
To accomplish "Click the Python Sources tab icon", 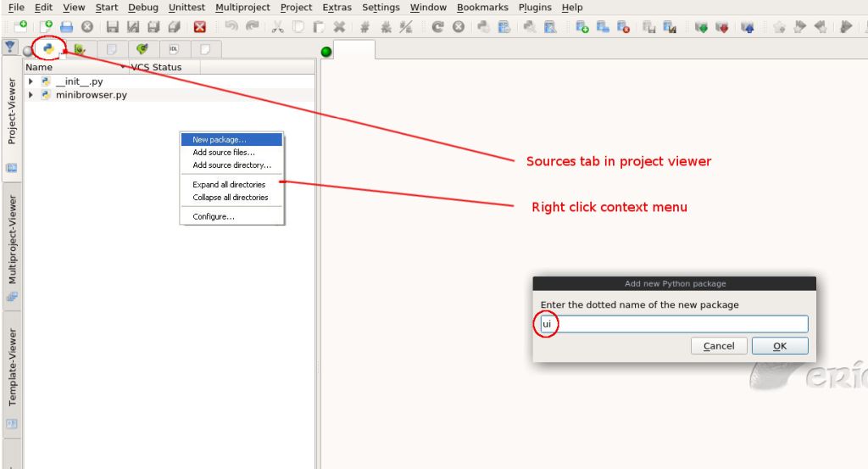I will (x=48, y=49).
